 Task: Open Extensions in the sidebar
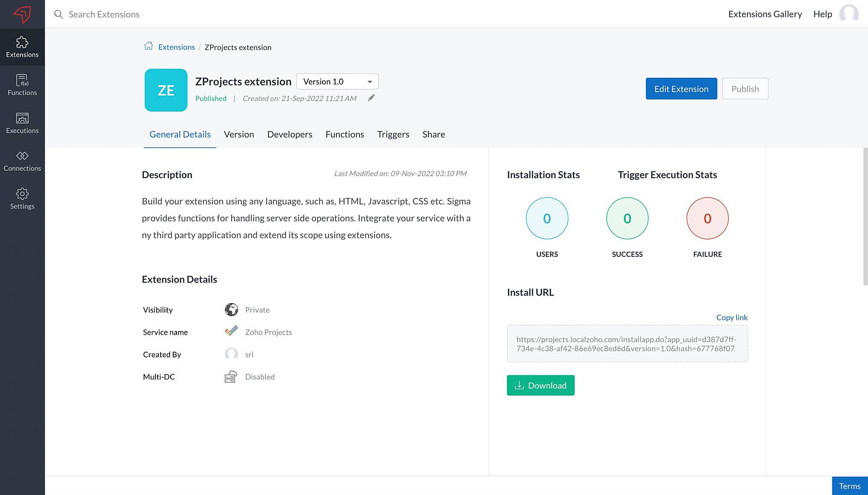[x=22, y=47]
